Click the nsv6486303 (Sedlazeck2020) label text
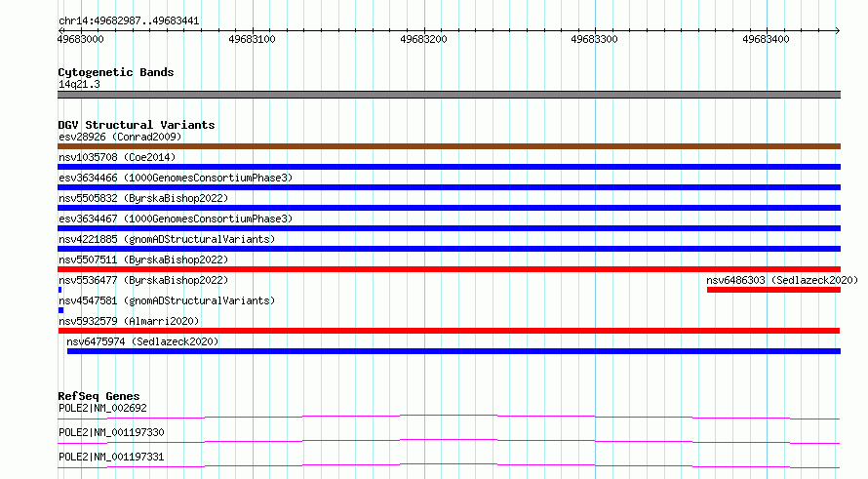This screenshot has height=479, width=868. [x=782, y=280]
